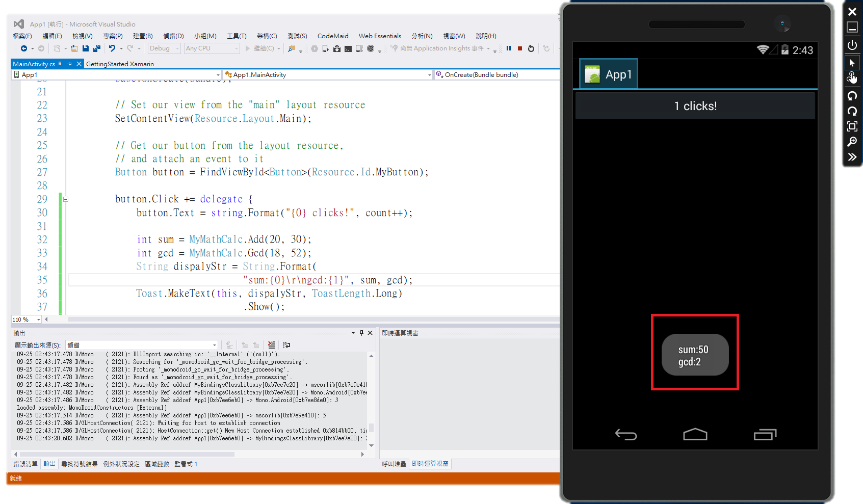Image resolution: width=863 pixels, height=504 pixels.
Task: Click the Navigate Backward arrow in toolbar
Action: point(24,48)
